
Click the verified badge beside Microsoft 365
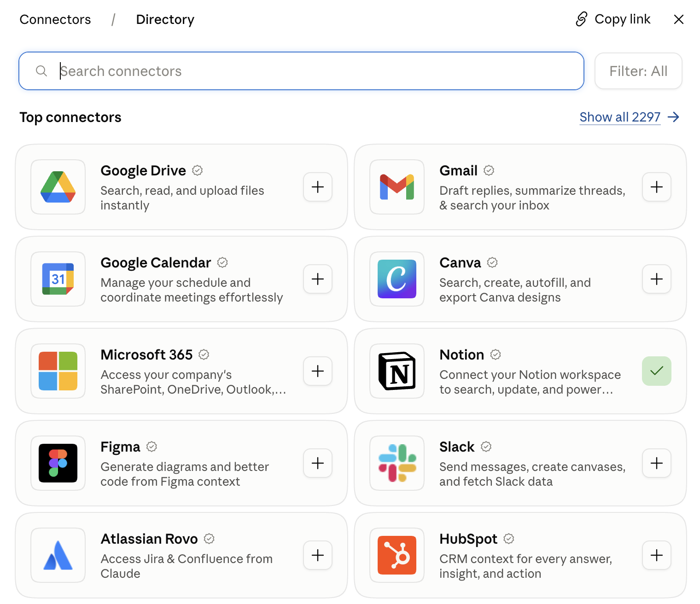click(204, 354)
